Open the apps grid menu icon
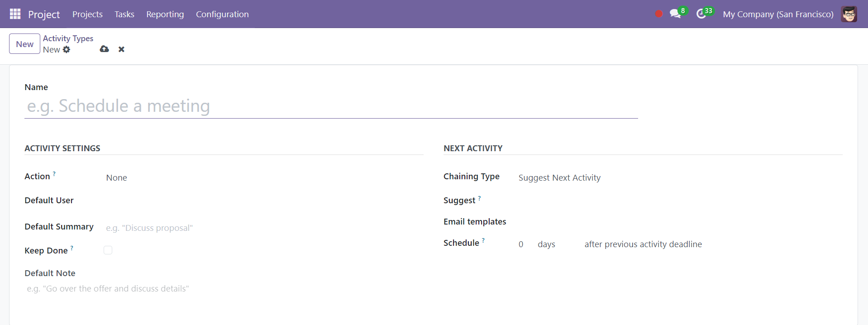The height and width of the screenshot is (325, 868). 15,14
